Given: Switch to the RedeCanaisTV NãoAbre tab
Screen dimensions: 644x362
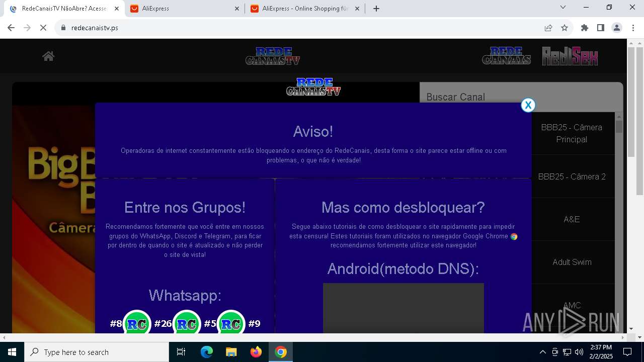Looking at the screenshot, I should [64, 9].
